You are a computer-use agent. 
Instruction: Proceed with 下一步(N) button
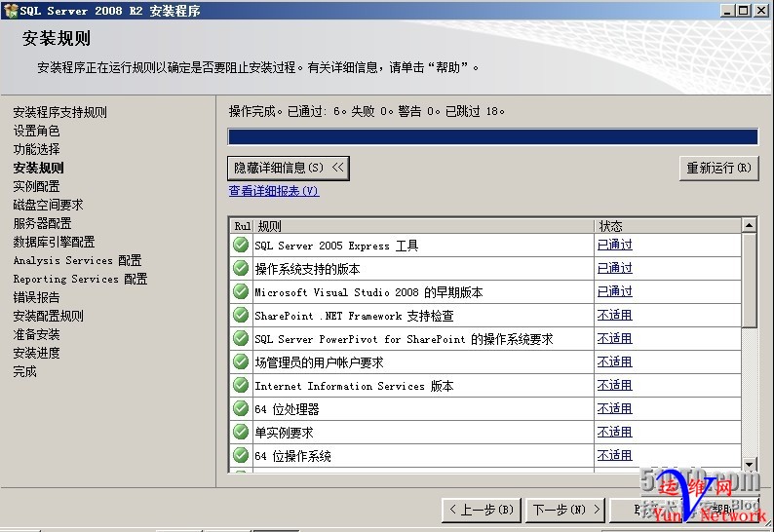[566, 510]
